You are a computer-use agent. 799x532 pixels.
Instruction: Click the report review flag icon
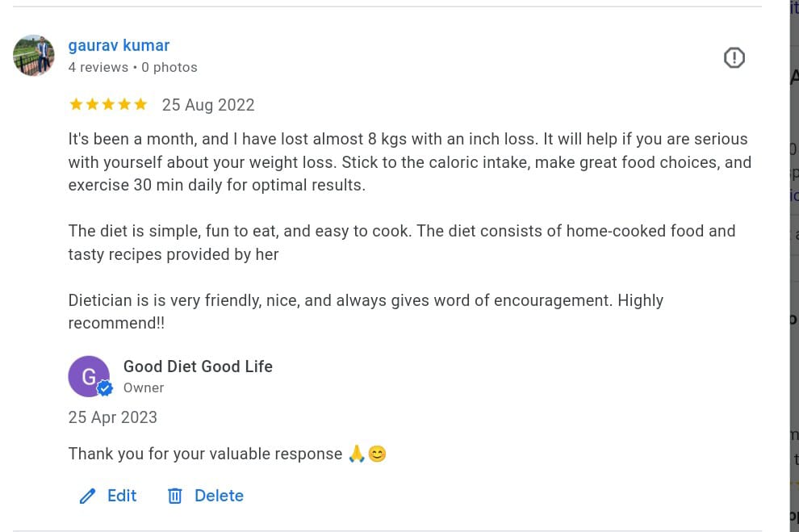734,57
